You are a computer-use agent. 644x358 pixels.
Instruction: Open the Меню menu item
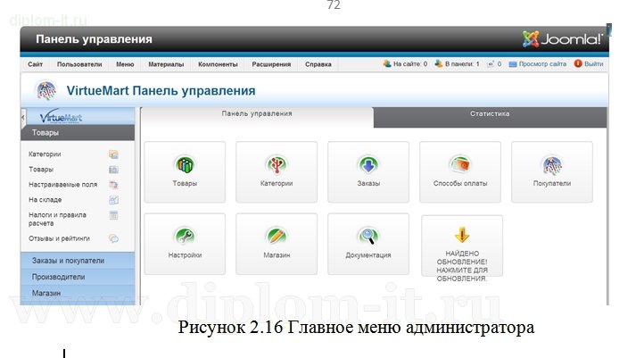click(125, 64)
